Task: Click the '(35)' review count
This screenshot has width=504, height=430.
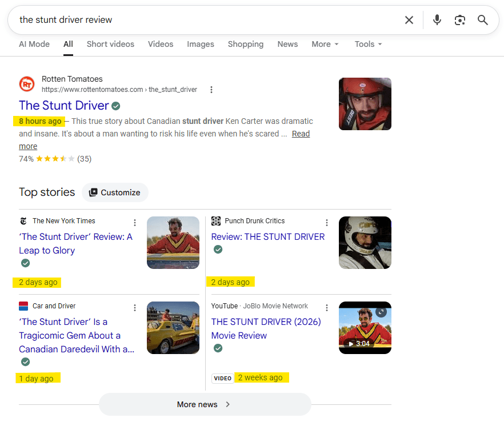Action: (x=84, y=159)
